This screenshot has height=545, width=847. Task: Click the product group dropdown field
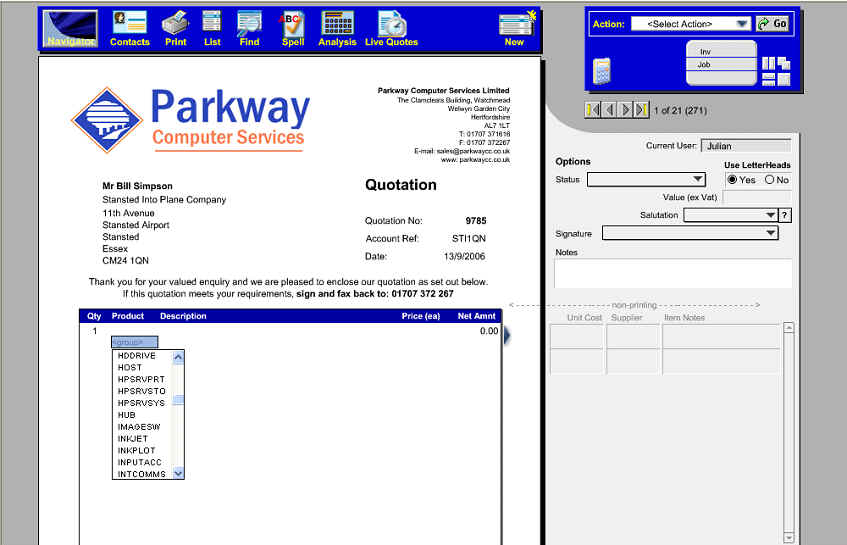pyautogui.click(x=135, y=342)
